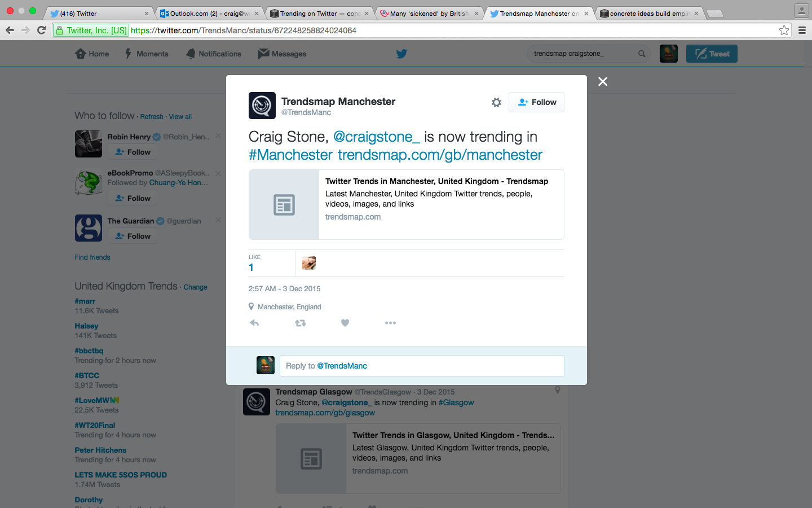Image resolution: width=812 pixels, height=508 pixels.
Task: Go back with the browser back arrow
Action: pyautogui.click(x=10, y=30)
